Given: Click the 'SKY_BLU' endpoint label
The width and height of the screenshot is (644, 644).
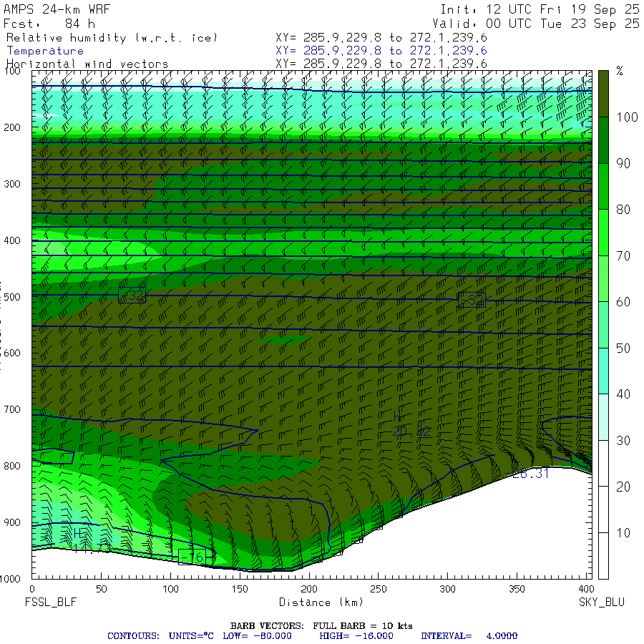Looking at the screenshot, I should 602,602.
